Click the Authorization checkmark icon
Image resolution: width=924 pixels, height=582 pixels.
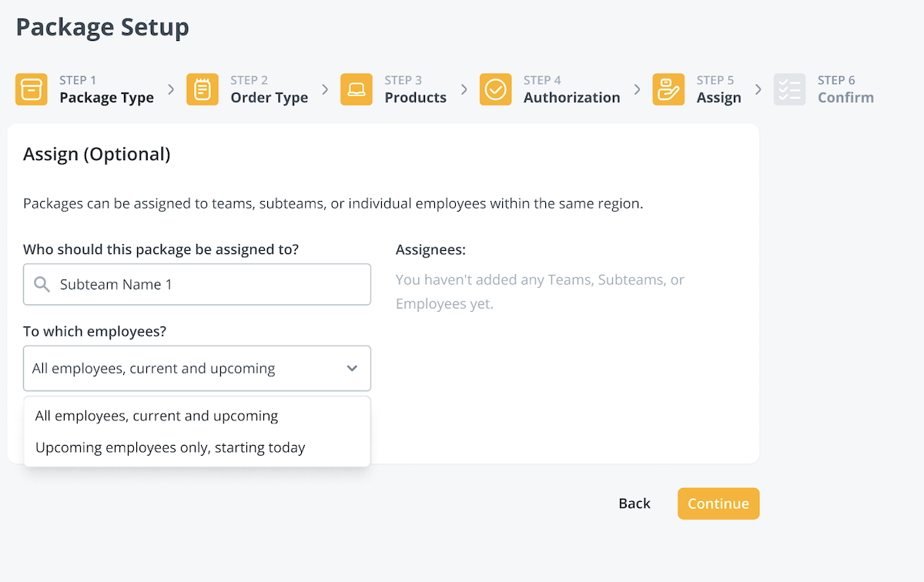(496, 89)
